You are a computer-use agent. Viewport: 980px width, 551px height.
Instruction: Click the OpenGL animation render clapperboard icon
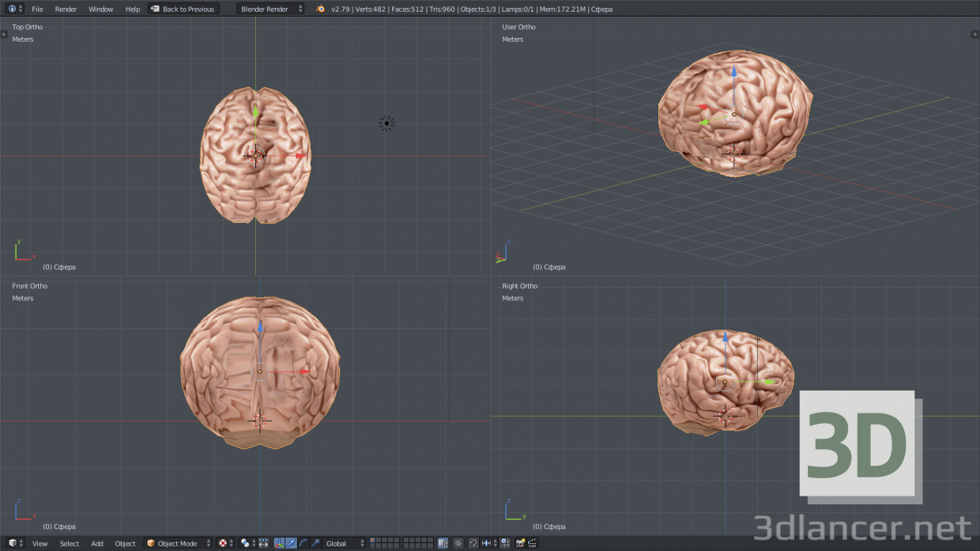532,544
